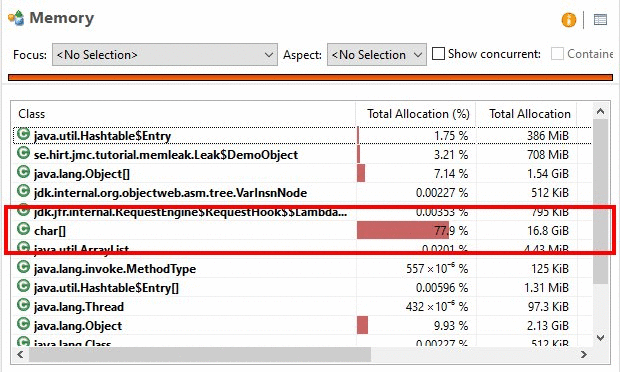
Task: Click class icon beside java.lang.Object[]
Action: coord(23,172)
